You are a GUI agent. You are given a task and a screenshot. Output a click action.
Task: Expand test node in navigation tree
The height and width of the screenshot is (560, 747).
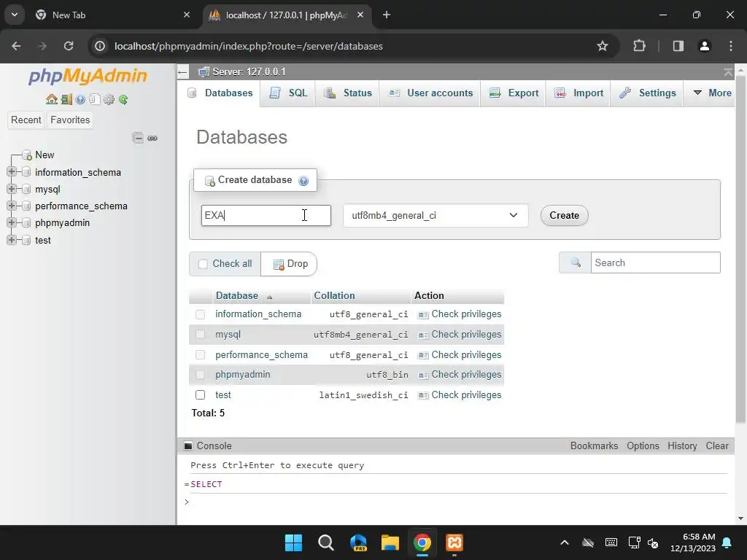[12, 240]
